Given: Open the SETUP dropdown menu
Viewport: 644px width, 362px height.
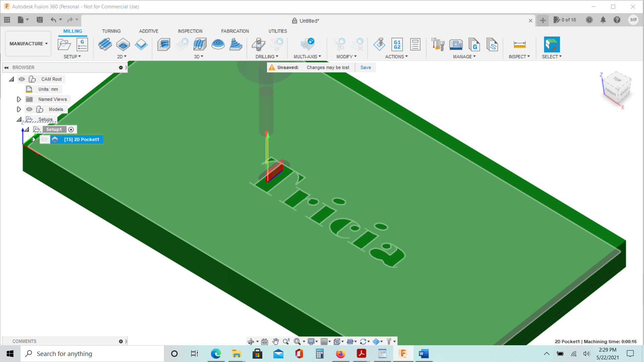Looking at the screenshot, I should pyautogui.click(x=72, y=57).
